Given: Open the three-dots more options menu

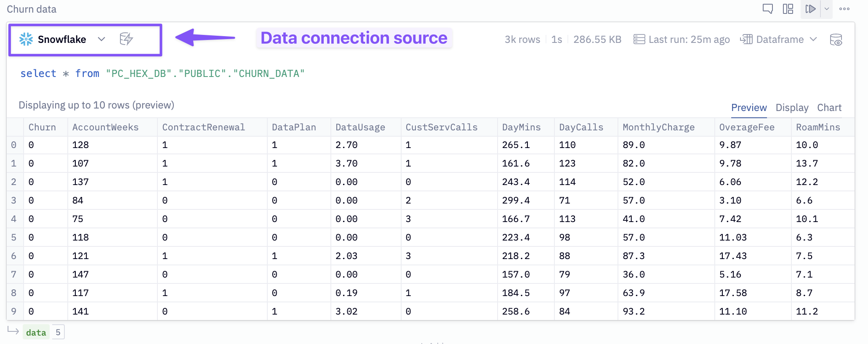Looking at the screenshot, I should tap(844, 9).
